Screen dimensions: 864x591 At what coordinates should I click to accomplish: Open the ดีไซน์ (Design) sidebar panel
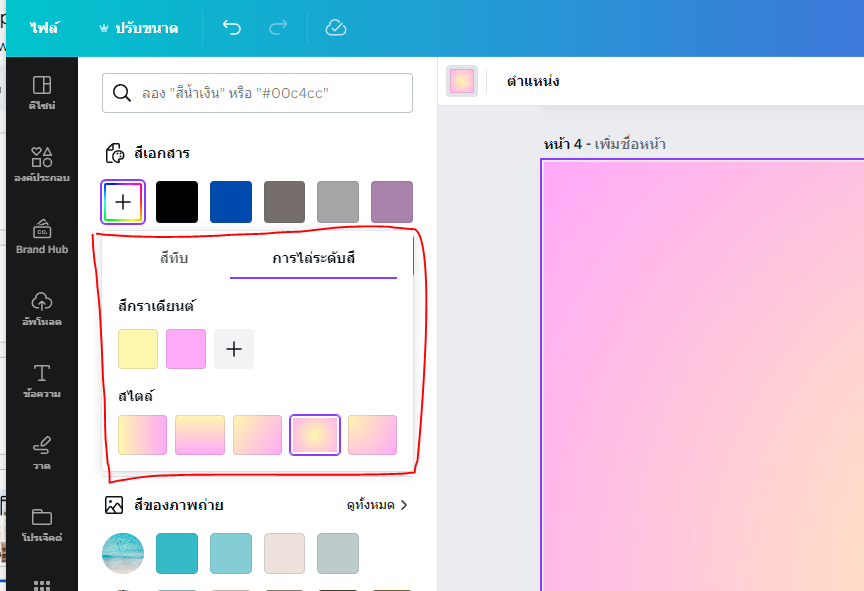[x=42, y=93]
